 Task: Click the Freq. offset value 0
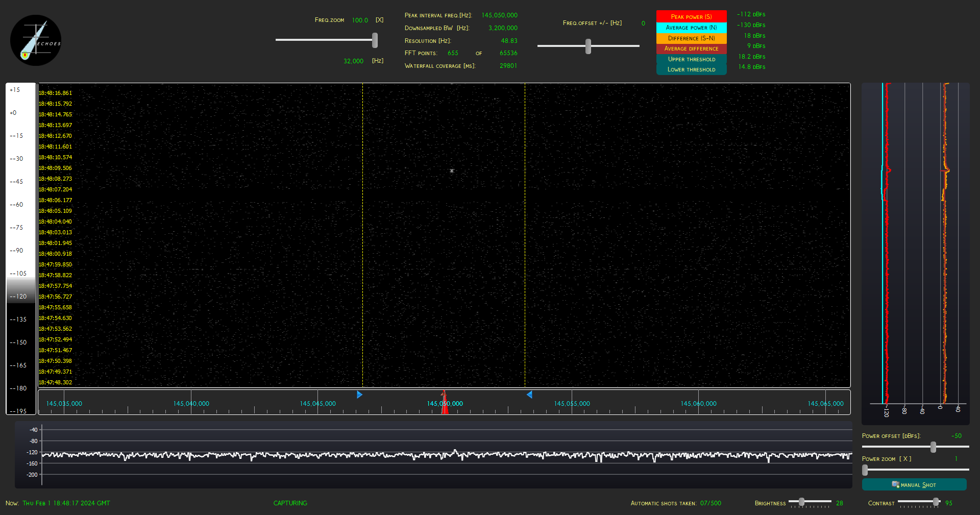[643, 23]
